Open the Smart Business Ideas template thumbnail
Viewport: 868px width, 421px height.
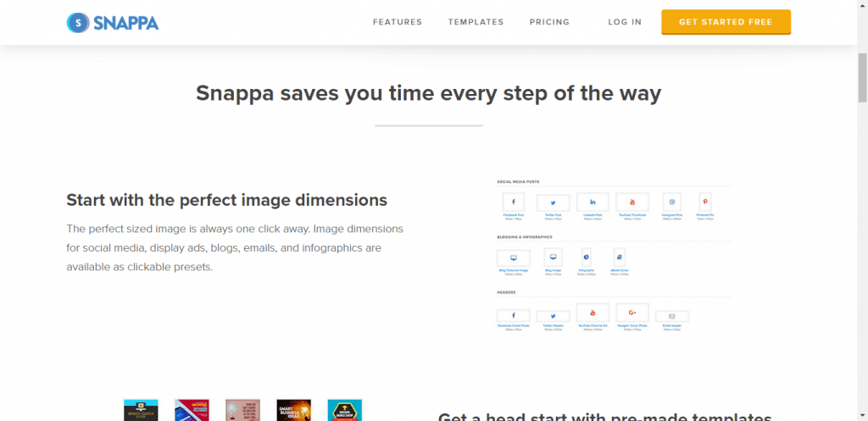tap(294, 410)
